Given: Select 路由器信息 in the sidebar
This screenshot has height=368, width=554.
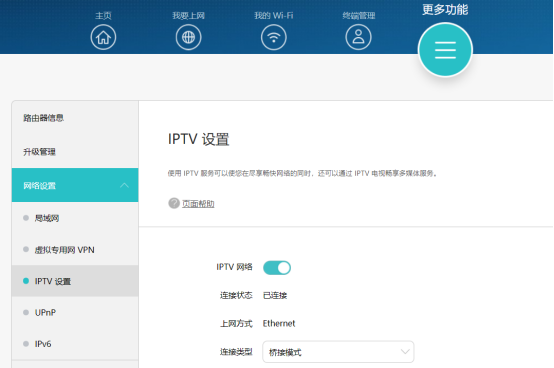Looking at the screenshot, I should tap(75, 118).
